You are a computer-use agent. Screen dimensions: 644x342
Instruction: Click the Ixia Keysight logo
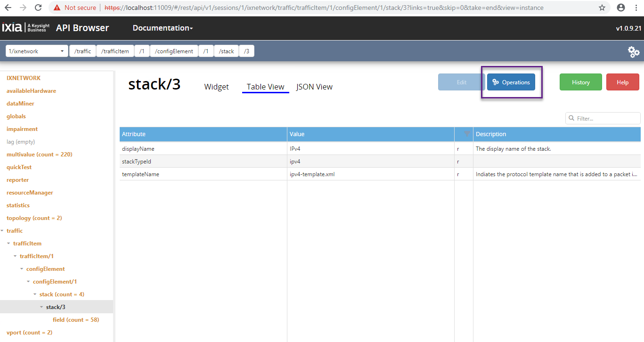pyautogui.click(x=26, y=28)
